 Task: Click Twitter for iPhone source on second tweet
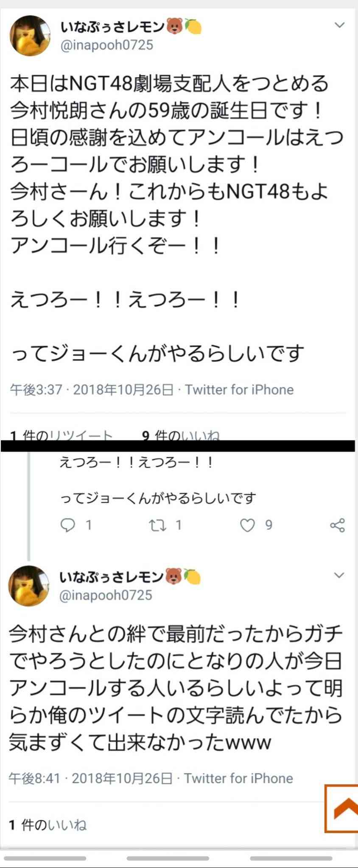[x=238, y=778]
